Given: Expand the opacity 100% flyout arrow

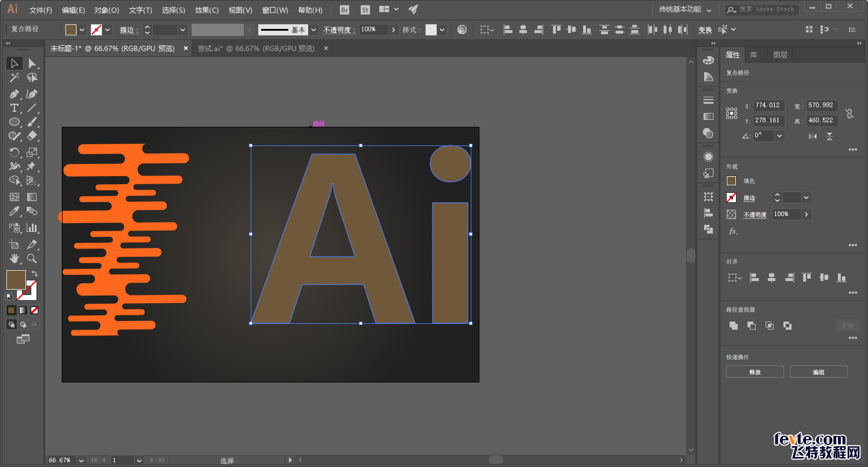Looking at the screenshot, I should coord(394,30).
